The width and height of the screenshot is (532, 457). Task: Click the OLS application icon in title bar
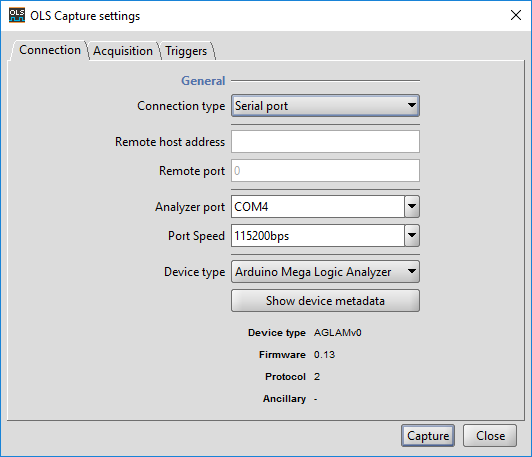17,16
